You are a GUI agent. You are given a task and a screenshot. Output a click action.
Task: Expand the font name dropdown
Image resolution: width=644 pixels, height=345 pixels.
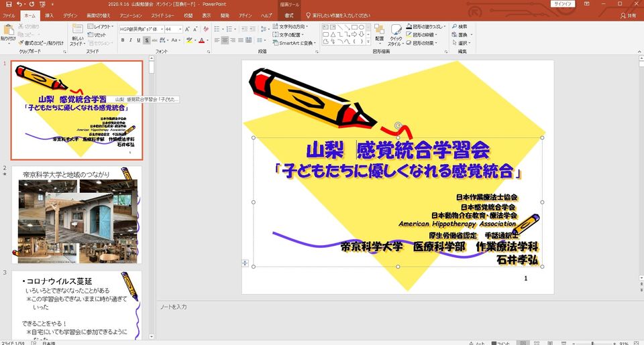pos(161,29)
